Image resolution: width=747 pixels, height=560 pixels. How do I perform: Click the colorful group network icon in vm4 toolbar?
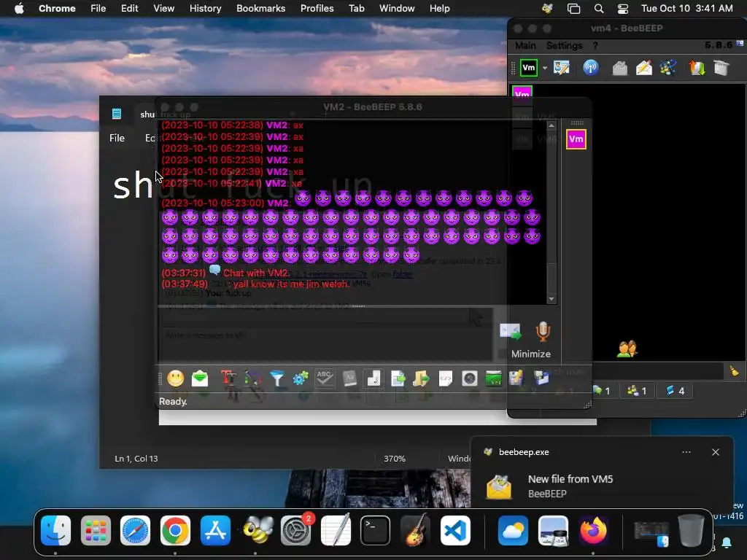pos(668,68)
